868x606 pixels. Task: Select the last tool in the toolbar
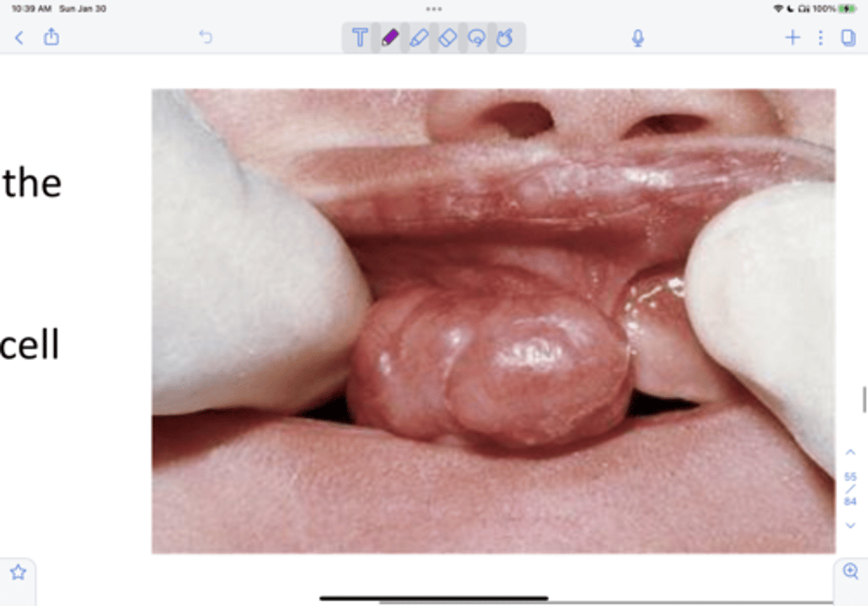[505, 38]
